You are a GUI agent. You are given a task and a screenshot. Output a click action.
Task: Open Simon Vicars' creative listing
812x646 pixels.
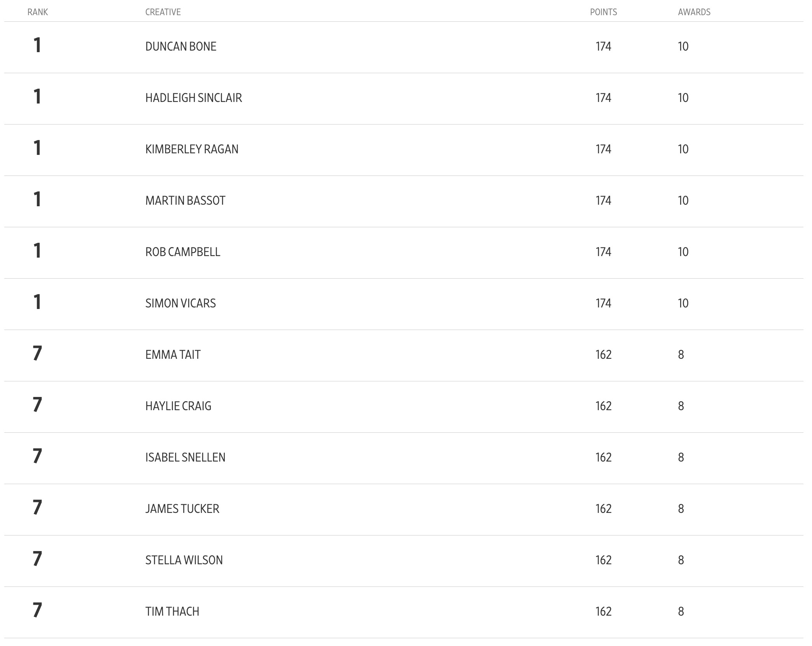[180, 303]
